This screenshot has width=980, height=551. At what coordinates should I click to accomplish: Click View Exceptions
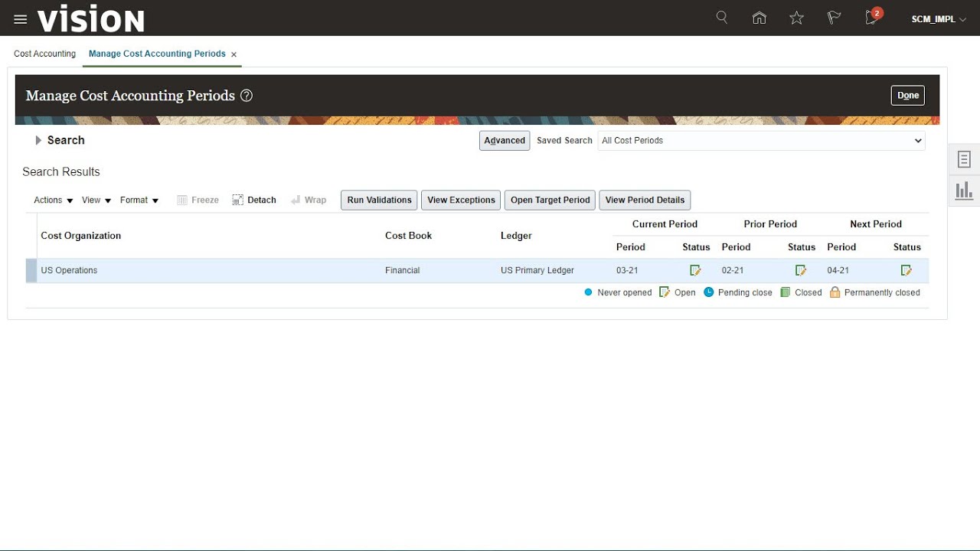click(x=461, y=201)
